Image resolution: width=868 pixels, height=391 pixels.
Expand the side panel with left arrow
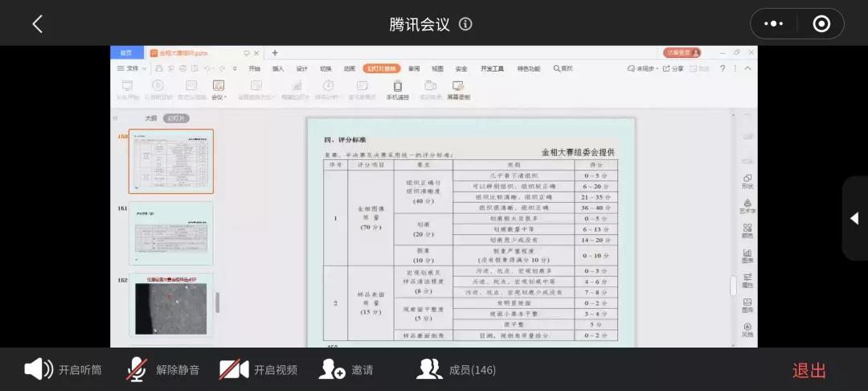[x=854, y=218]
